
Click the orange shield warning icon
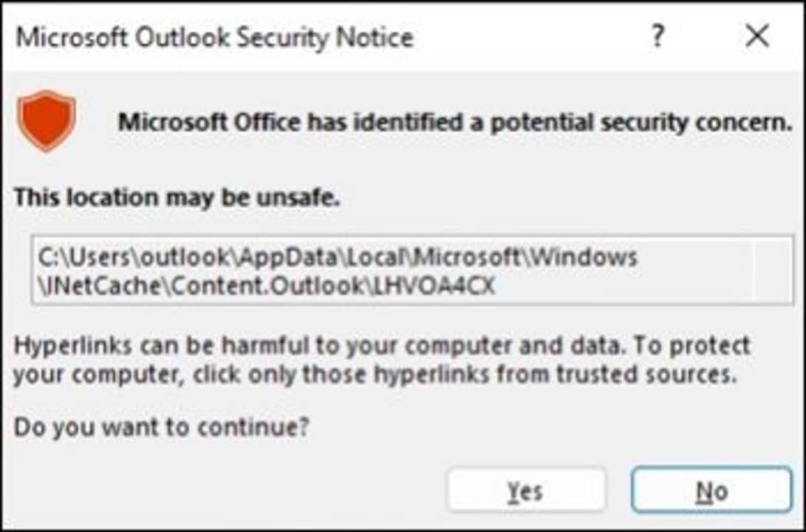pos(47,121)
